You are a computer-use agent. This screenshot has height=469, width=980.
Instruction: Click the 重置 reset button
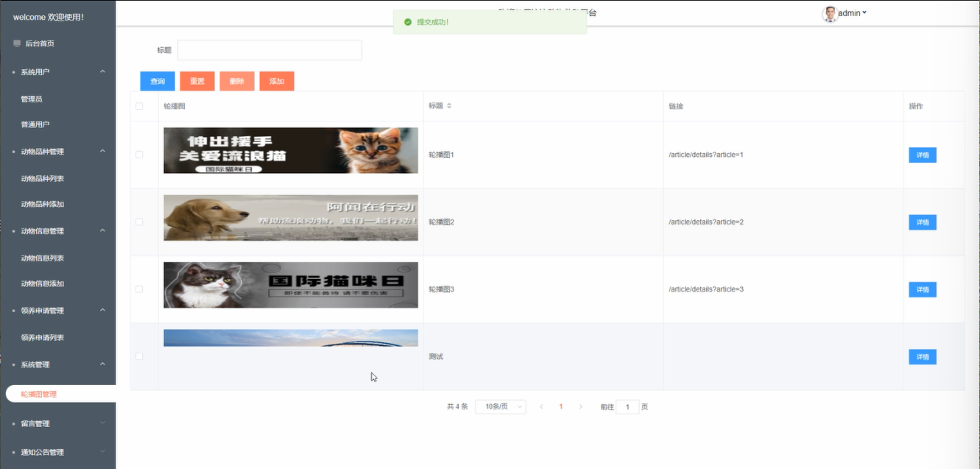197,81
